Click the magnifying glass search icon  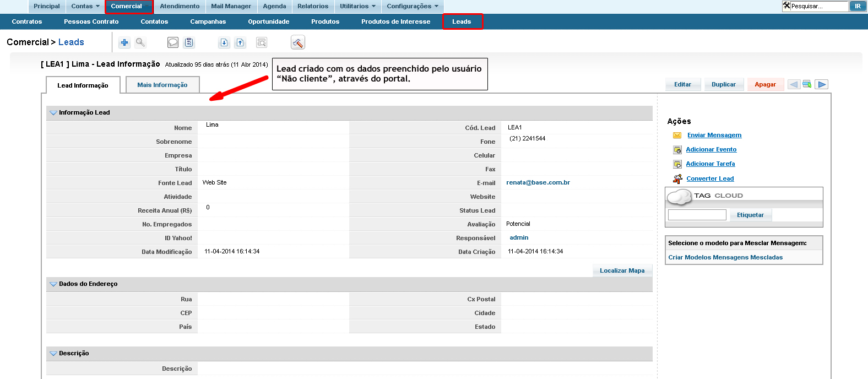[x=140, y=42]
